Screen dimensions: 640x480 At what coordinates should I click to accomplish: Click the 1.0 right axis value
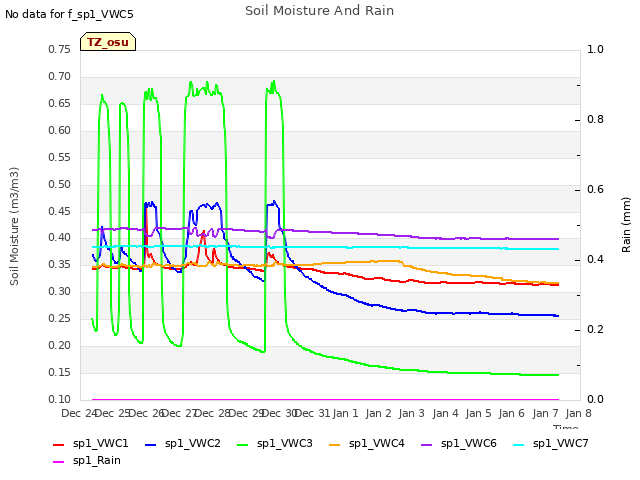coord(595,49)
